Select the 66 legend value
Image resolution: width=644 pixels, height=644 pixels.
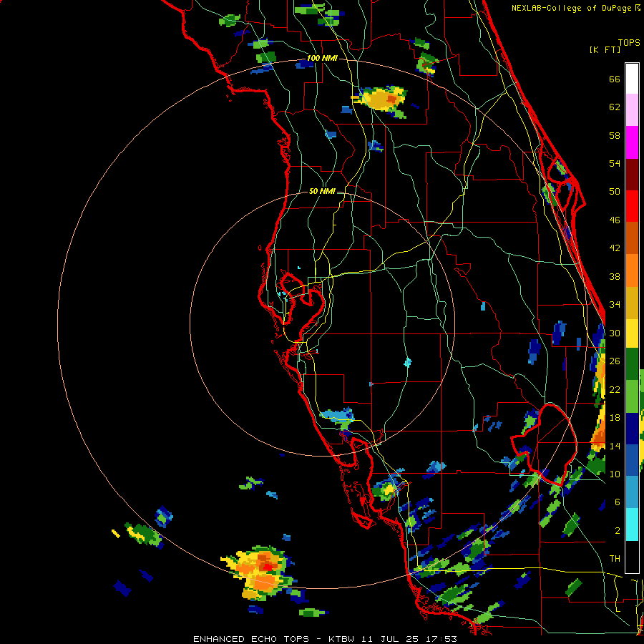(615, 79)
